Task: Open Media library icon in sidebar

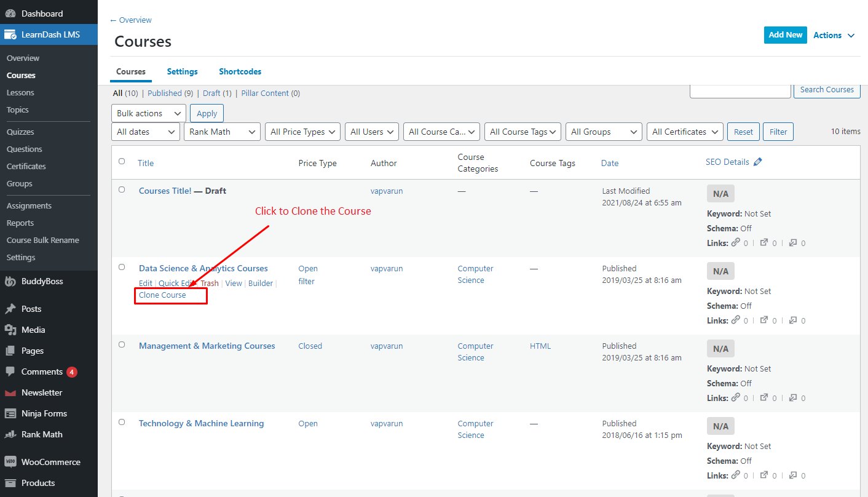Action: click(x=10, y=330)
